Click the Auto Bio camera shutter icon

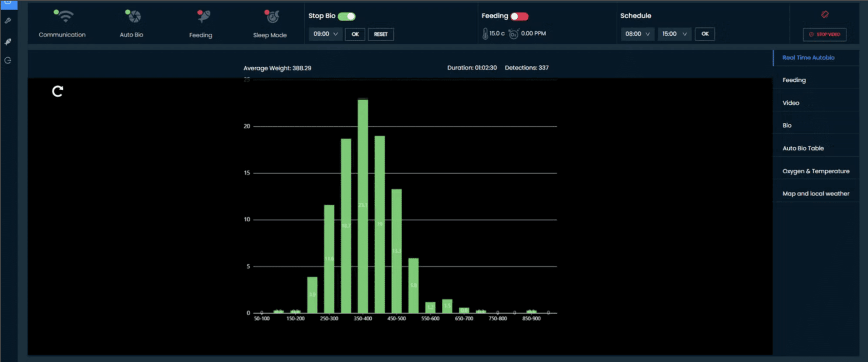tap(134, 16)
